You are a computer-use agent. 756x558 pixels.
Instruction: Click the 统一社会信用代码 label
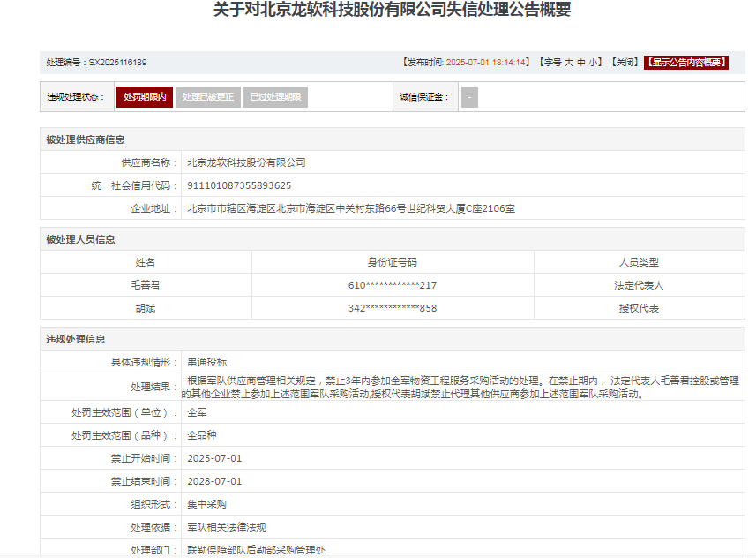coord(134,185)
